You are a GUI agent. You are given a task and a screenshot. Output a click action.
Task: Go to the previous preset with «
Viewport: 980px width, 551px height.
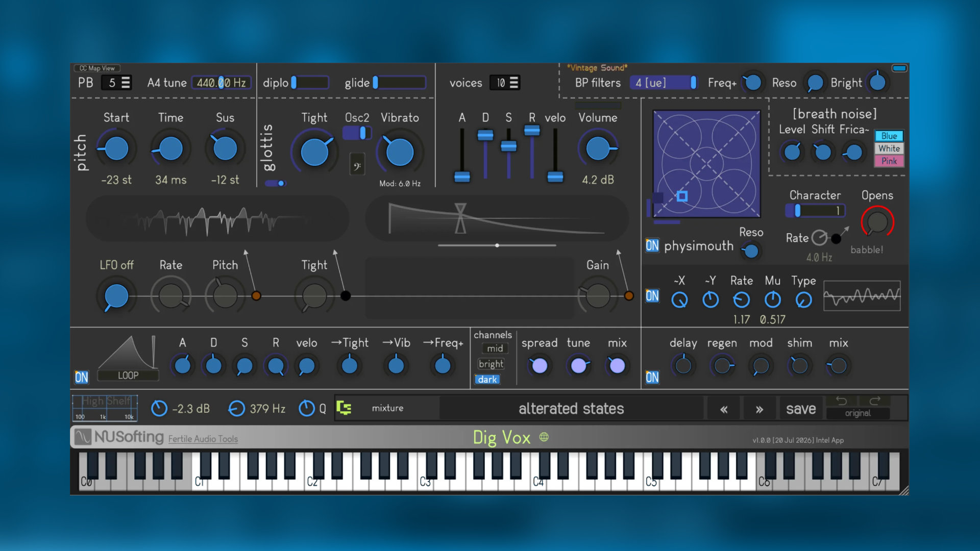[x=724, y=409]
